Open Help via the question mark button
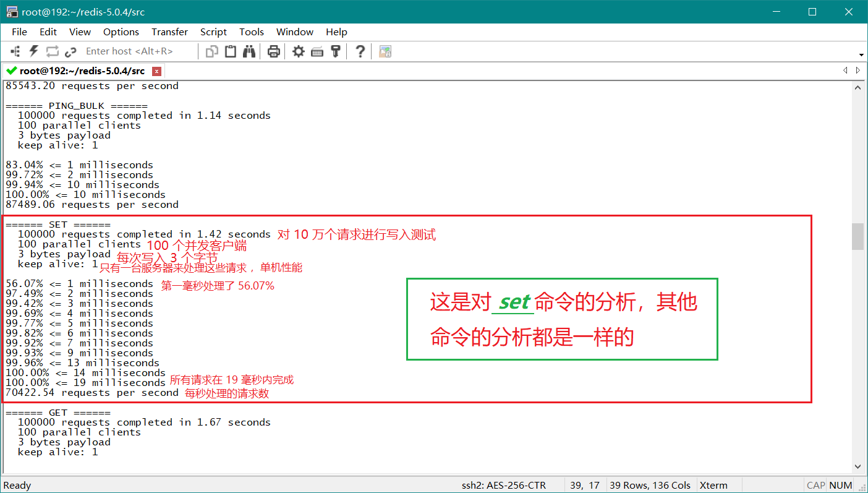 click(360, 51)
